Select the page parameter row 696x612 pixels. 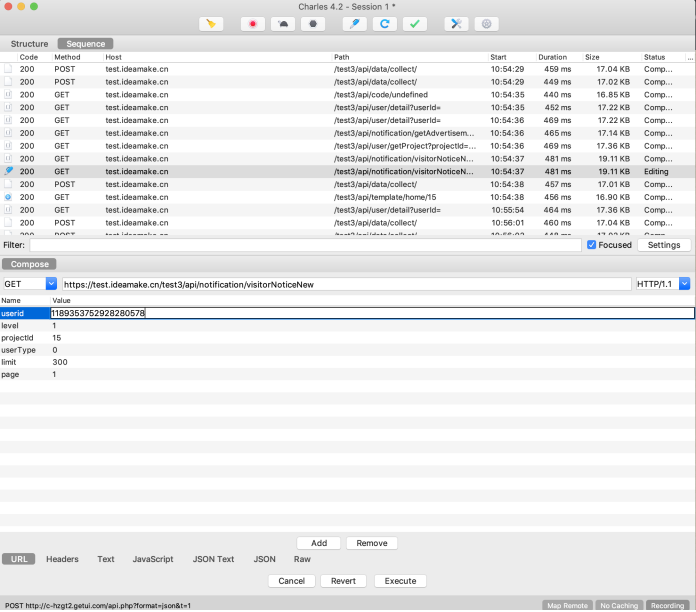[x=348, y=375]
